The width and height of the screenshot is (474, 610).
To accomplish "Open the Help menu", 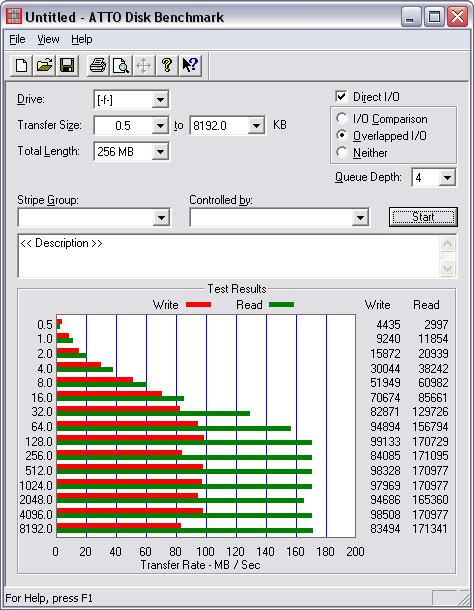I will pyautogui.click(x=82, y=39).
